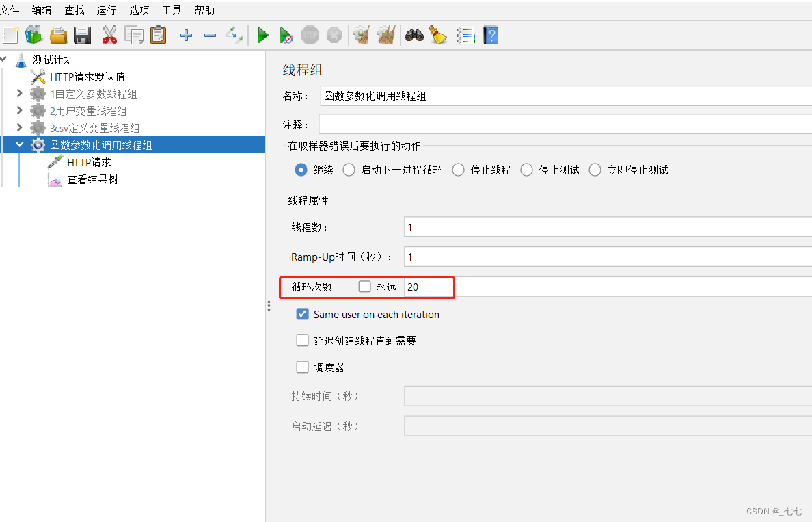Screen dimensions: 812x522
Task: Select the 继续 radio button
Action: (x=301, y=170)
